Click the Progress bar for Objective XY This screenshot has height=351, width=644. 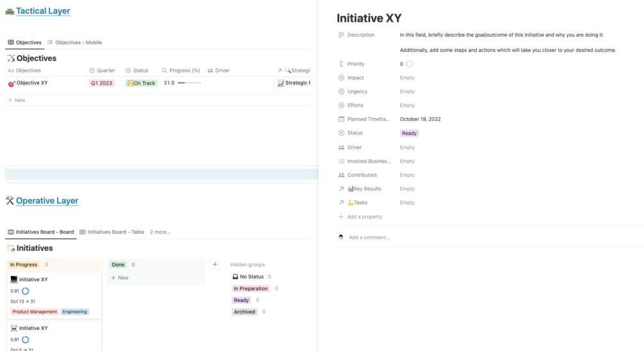(x=189, y=83)
